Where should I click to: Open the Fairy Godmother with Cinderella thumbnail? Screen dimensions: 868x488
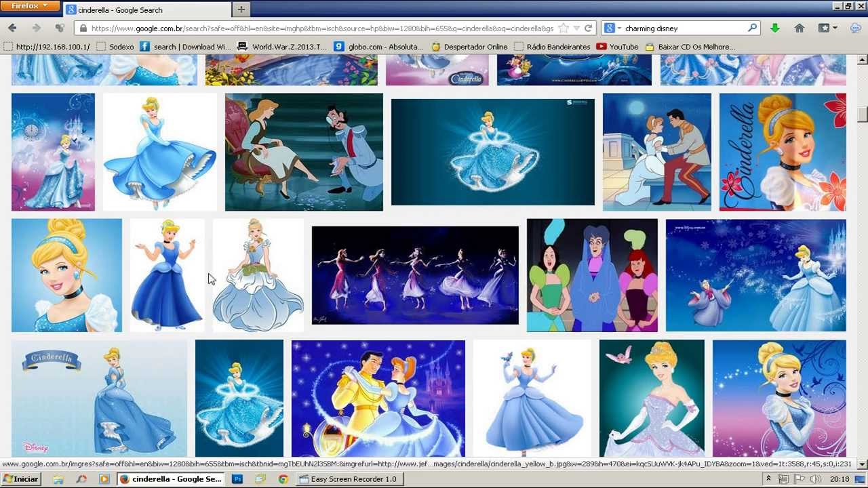756,275
